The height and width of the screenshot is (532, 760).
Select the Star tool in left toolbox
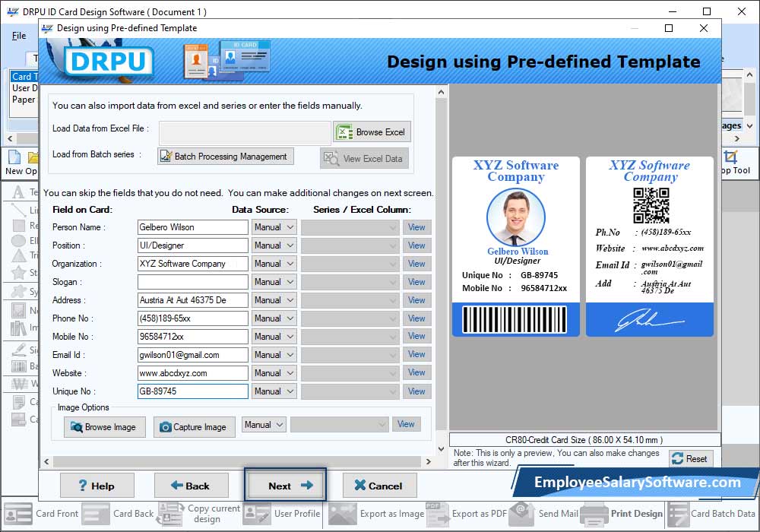click(x=18, y=272)
